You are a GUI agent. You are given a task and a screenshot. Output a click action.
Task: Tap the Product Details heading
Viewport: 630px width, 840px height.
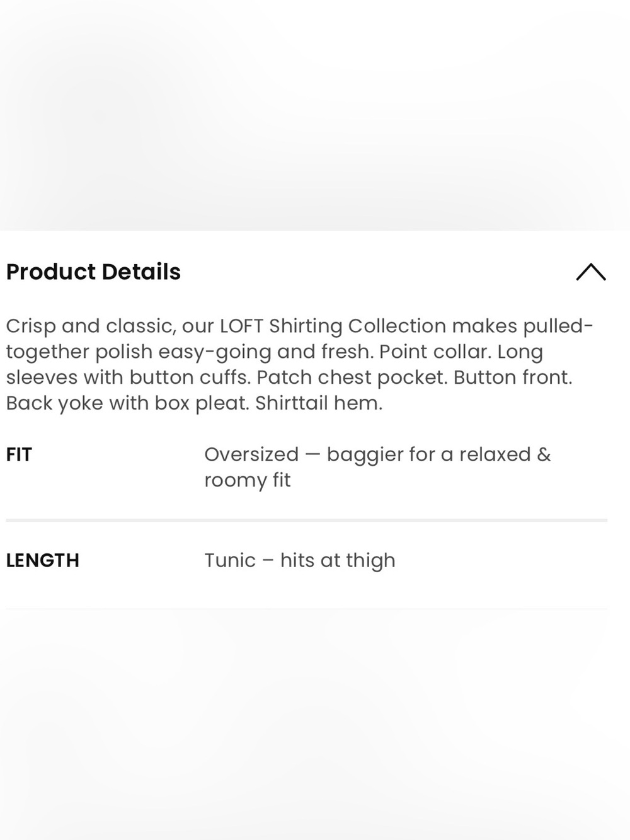pyautogui.click(x=93, y=272)
